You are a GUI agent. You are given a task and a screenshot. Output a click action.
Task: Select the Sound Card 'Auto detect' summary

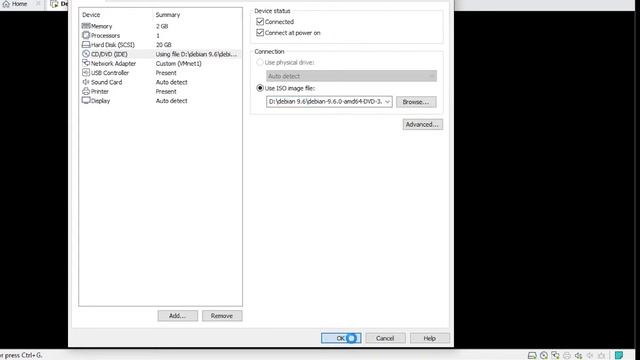(x=171, y=82)
